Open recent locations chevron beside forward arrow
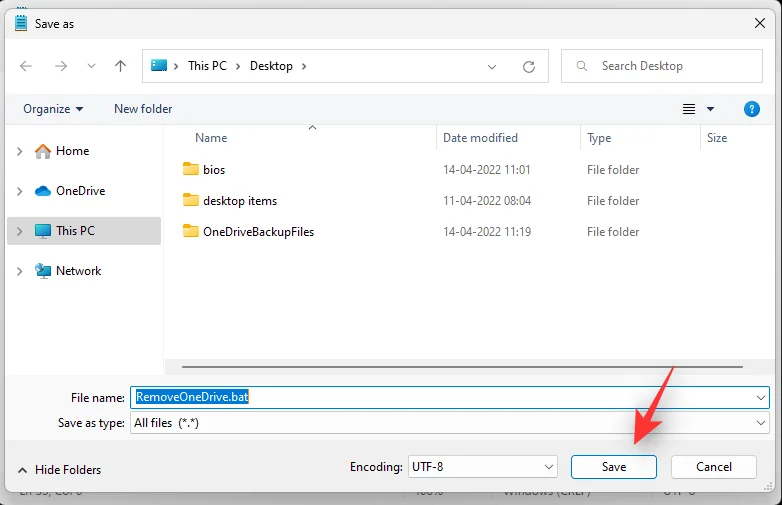Viewport: 782px width, 505px height. [x=91, y=66]
